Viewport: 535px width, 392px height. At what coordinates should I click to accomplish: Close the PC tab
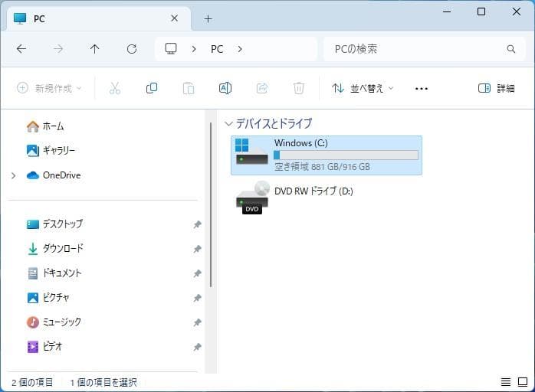pos(174,18)
